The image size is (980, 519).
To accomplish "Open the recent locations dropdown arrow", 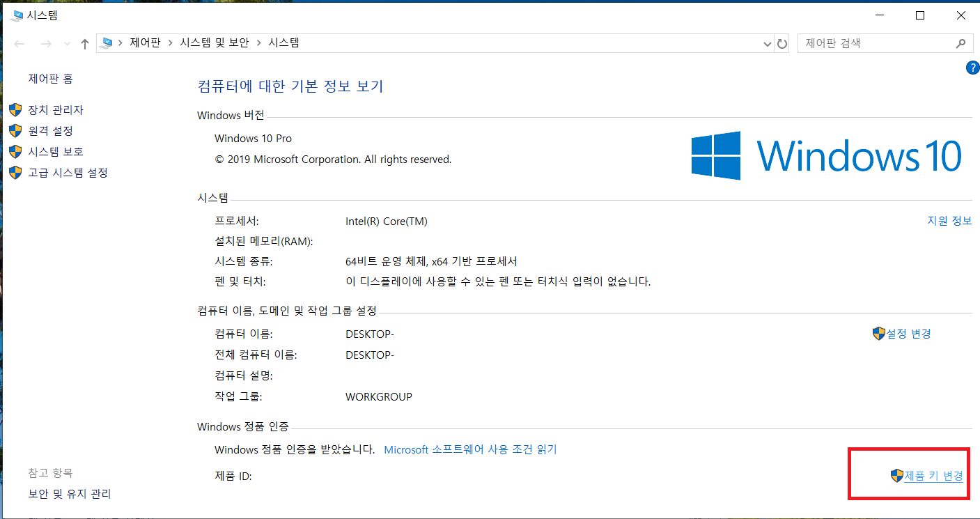I will (x=67, y=44).
